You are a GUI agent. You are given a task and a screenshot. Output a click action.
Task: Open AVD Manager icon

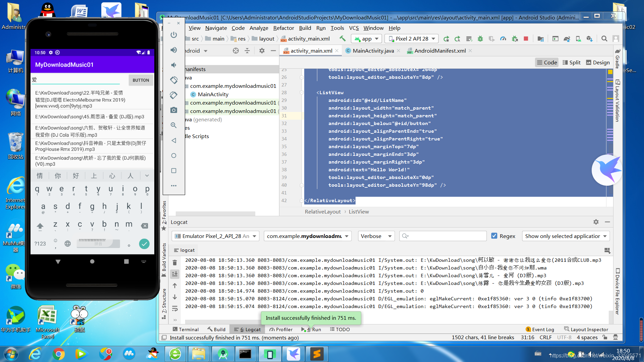[x=578, y=39]
